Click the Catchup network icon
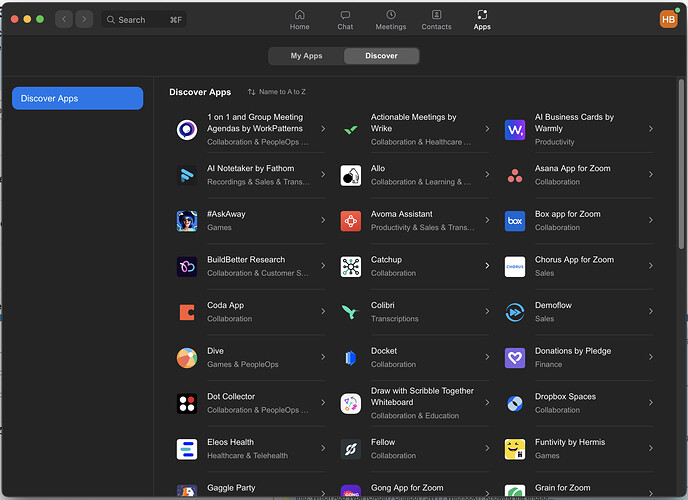 click(351, 266)
